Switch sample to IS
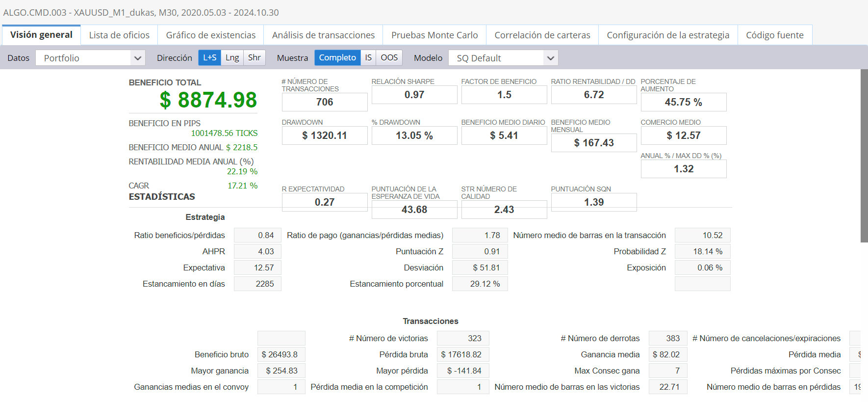This screenshot has width=868, height=402. 368,57
